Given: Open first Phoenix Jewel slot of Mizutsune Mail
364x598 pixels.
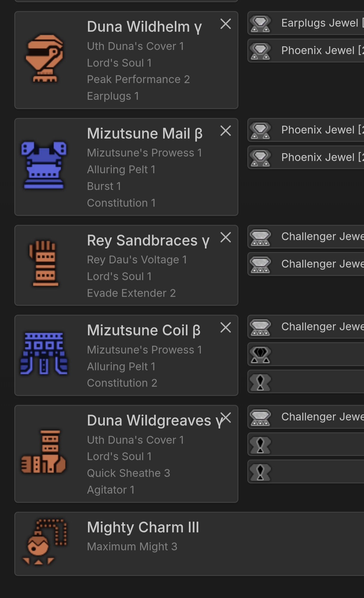Looking at the screenshot, I should click(306, 130).
